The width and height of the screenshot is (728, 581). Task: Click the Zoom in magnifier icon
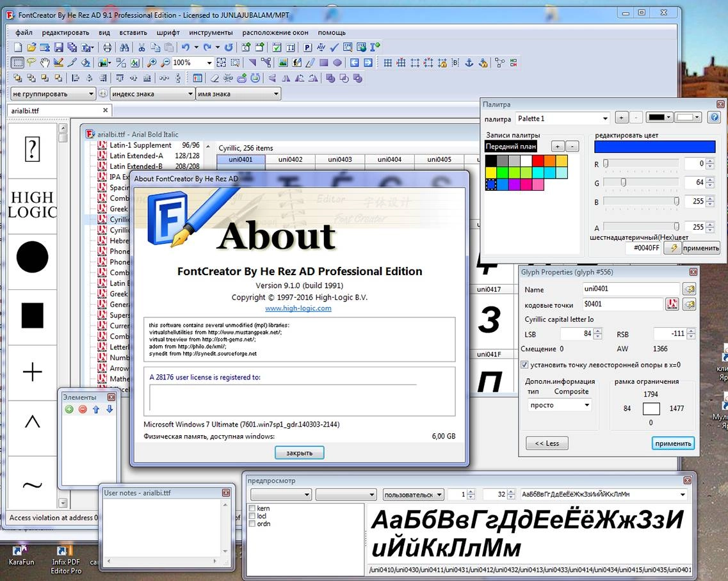tap(152, 63)
